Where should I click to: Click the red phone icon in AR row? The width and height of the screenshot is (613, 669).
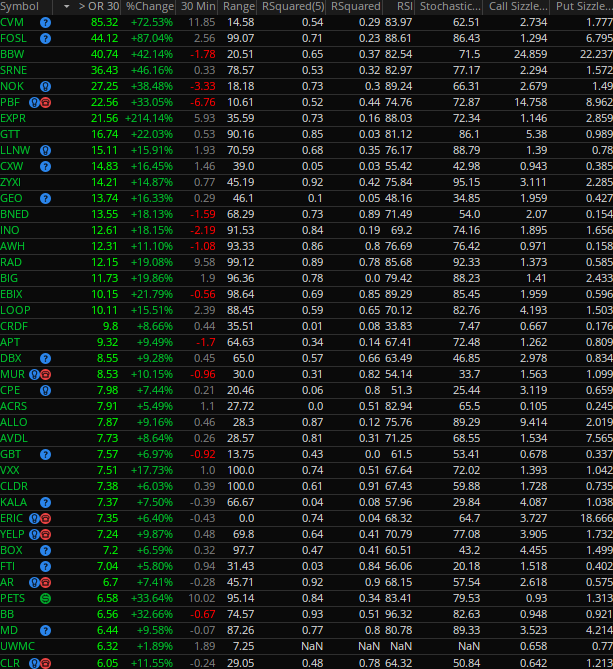46,583
